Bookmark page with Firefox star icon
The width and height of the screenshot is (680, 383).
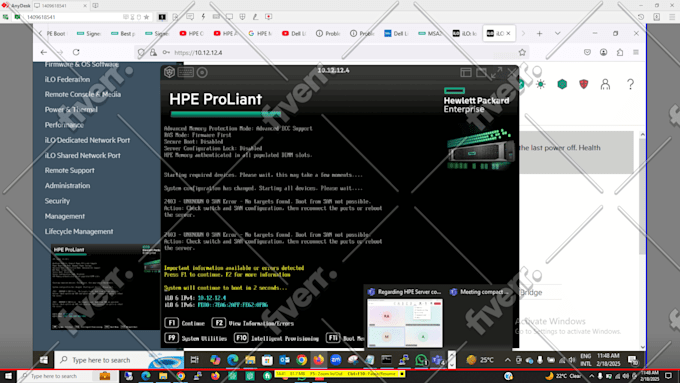pyautogui.click(x=522, y=52)
